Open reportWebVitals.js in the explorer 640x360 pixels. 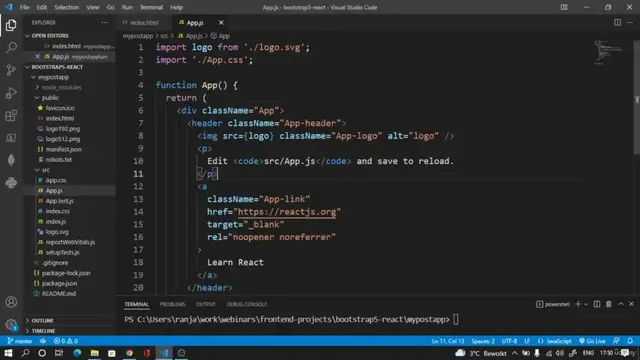coord(70,242)
